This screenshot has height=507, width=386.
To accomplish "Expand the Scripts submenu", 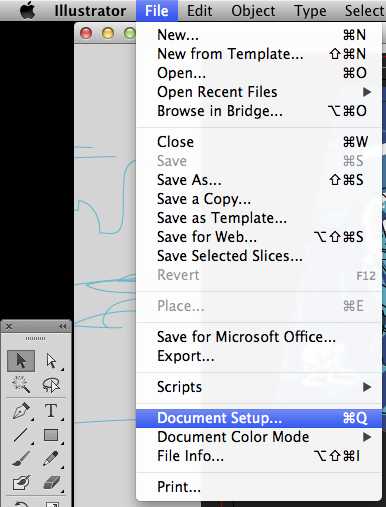I will tap(259, 387).
